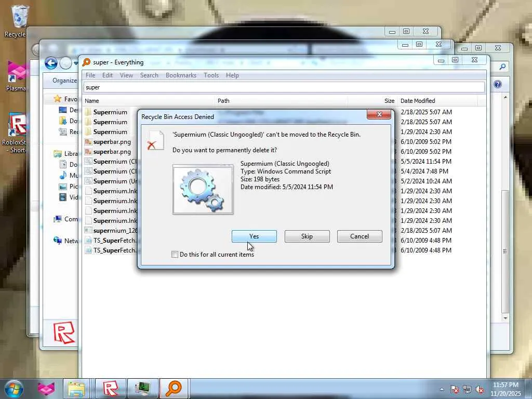
Task: Open the View menu in Everything
Action: point(126,75)
